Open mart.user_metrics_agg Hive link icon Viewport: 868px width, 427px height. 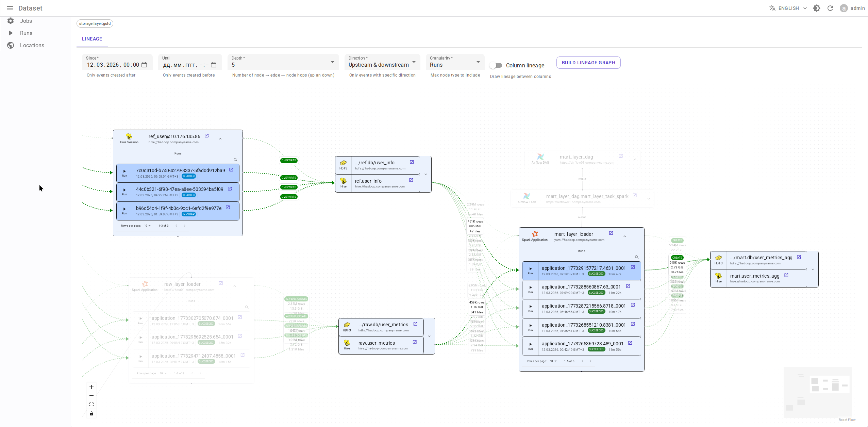(786, 275)
